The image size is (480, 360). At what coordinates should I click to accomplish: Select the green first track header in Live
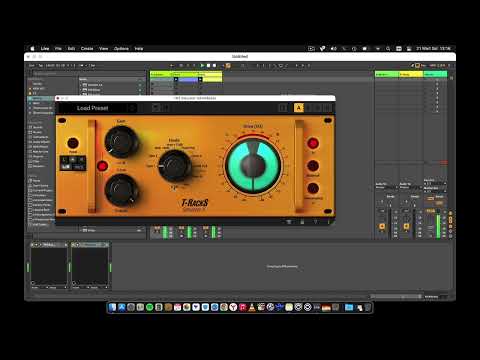pyautogui.click(x=161, y=74)
